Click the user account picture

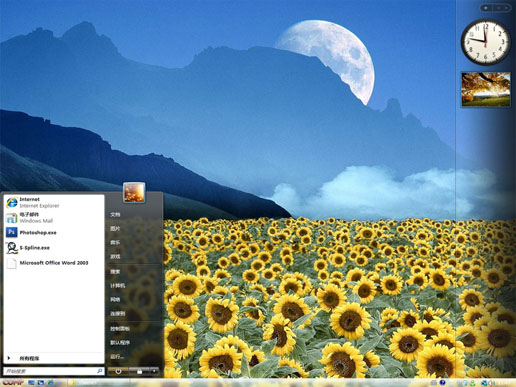pyautogui.click(x=134, y=192)
